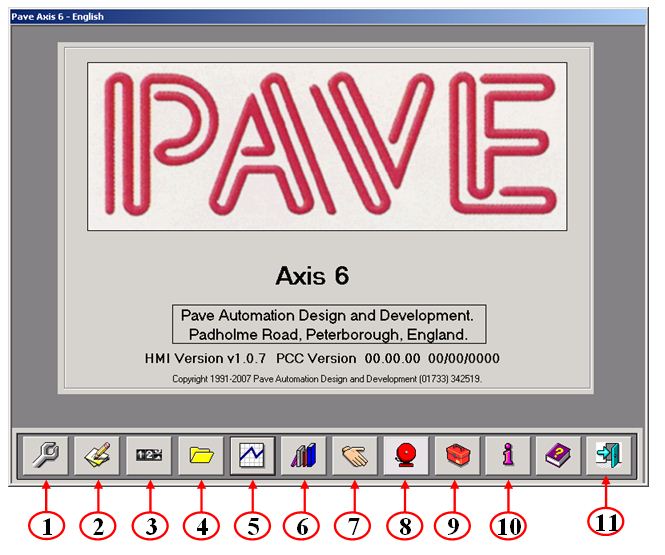Select the line graph trend icon
665x555 pixels.
[252, 456]
